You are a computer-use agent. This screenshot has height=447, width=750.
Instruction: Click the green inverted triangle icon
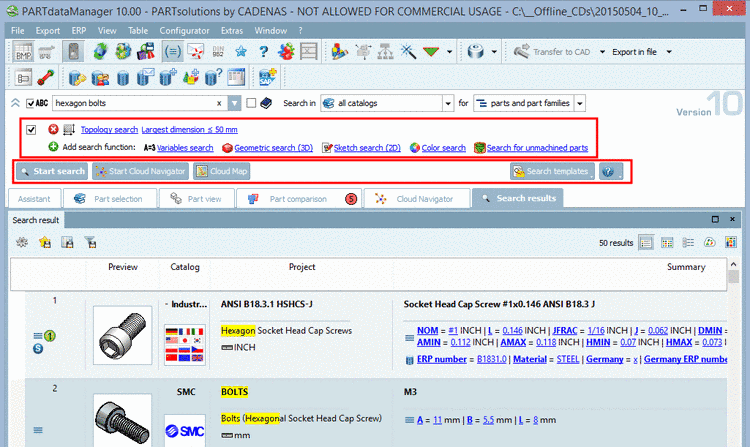coord(431,52)
